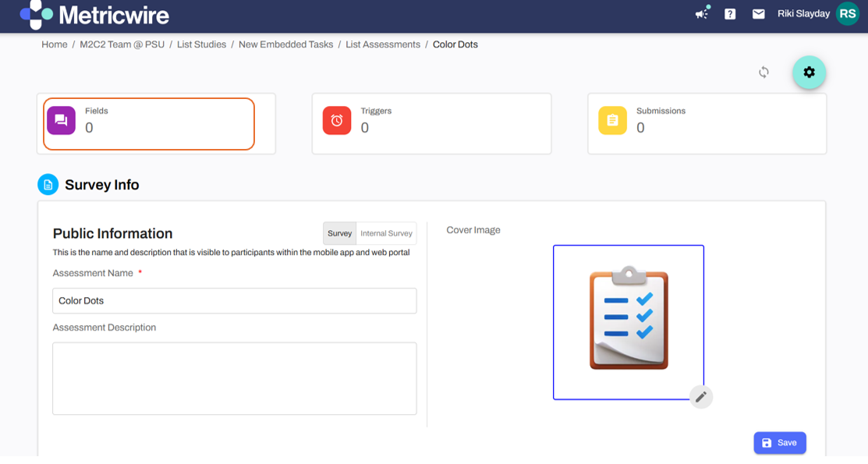Select the Survey toggle option
This screenshot has height=464, width=868.
[339, 233]
